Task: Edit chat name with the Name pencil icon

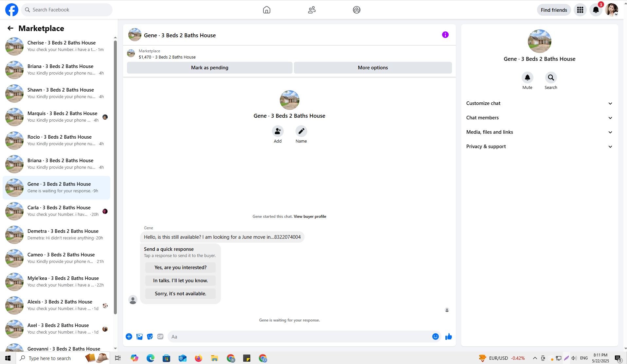Action: [301, 131]
